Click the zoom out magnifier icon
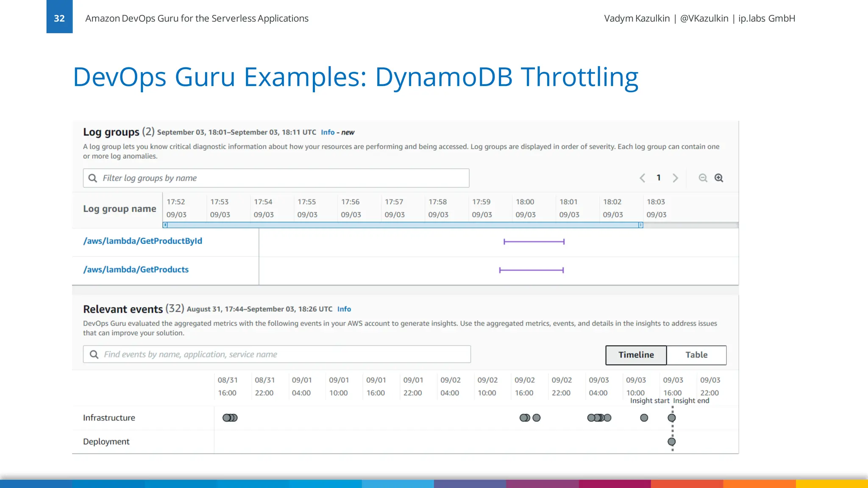Viewport: 868px width, 488px height. 703,178
